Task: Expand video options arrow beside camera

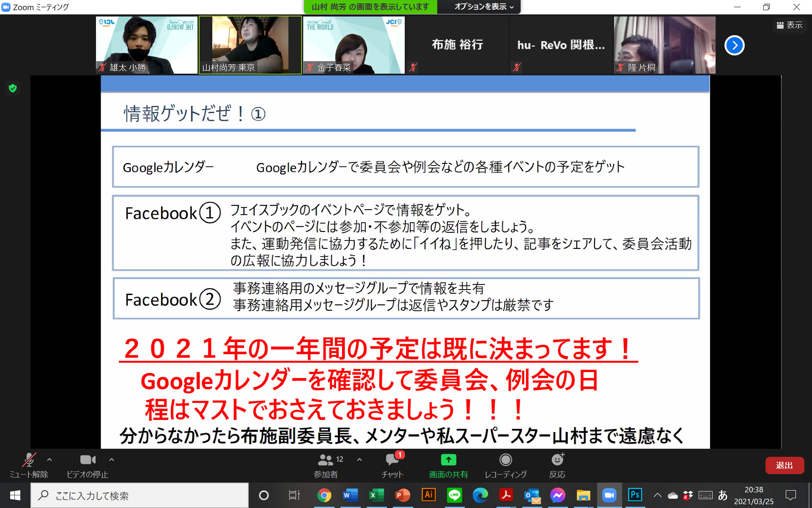Action: 112,459
